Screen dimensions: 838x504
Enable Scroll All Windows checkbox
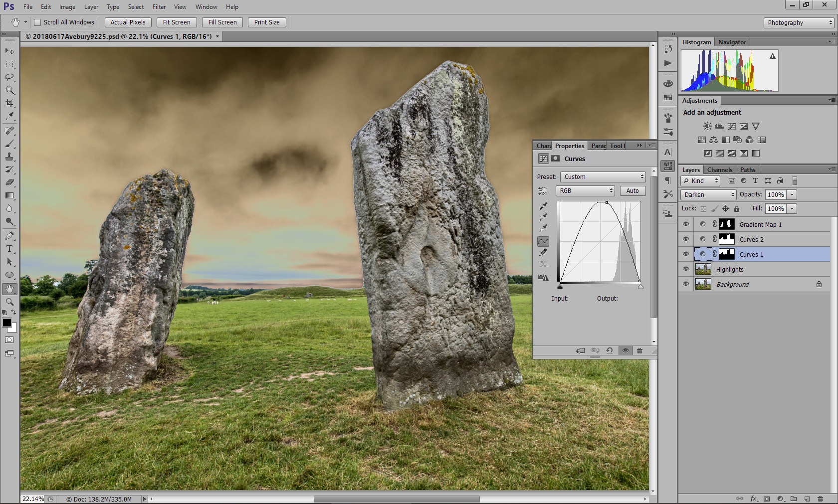click(x=37, y=22)
